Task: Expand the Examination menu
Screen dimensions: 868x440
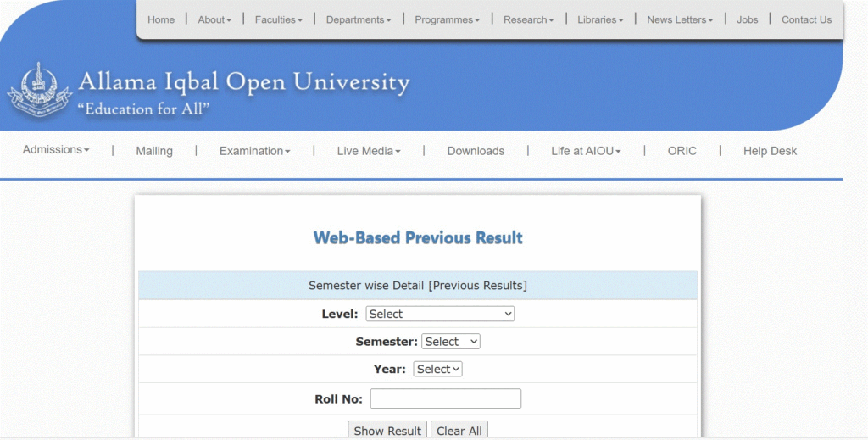Action: pyautogui.click(x=254, y=151)
